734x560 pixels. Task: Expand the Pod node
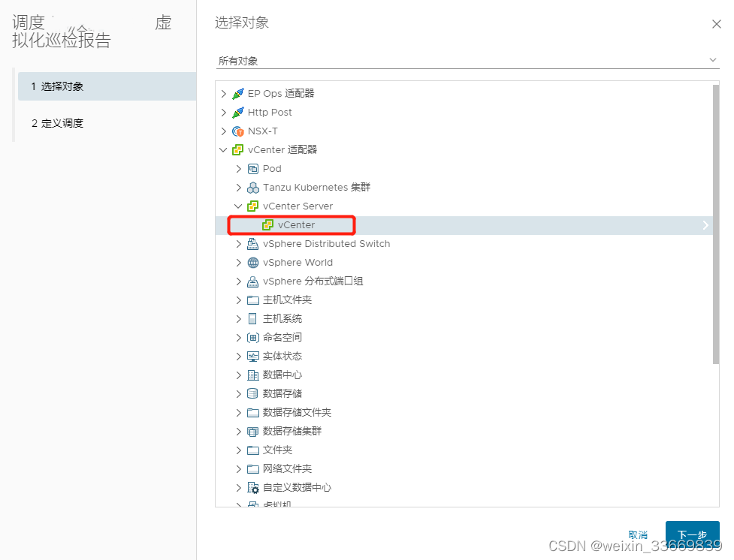click(239, 168)
